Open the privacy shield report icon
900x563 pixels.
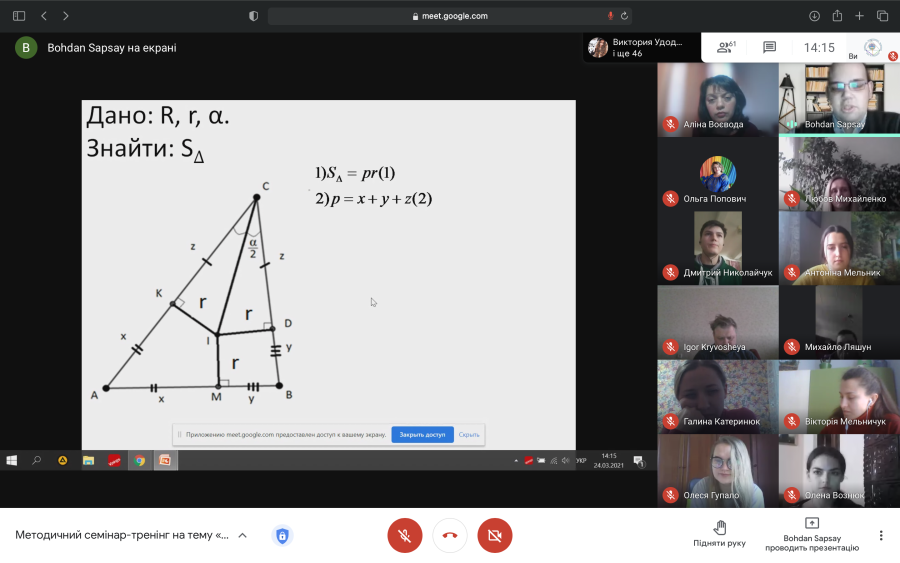253,16
